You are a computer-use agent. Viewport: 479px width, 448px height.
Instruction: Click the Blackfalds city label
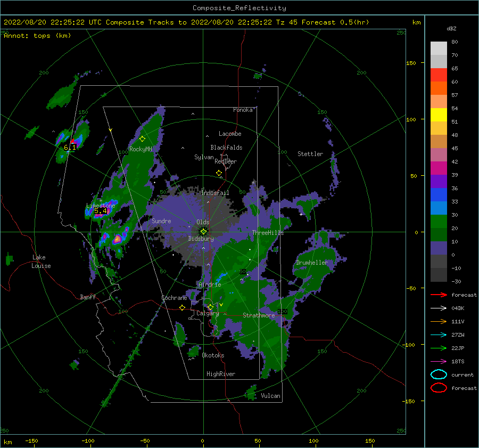(226, 148)
